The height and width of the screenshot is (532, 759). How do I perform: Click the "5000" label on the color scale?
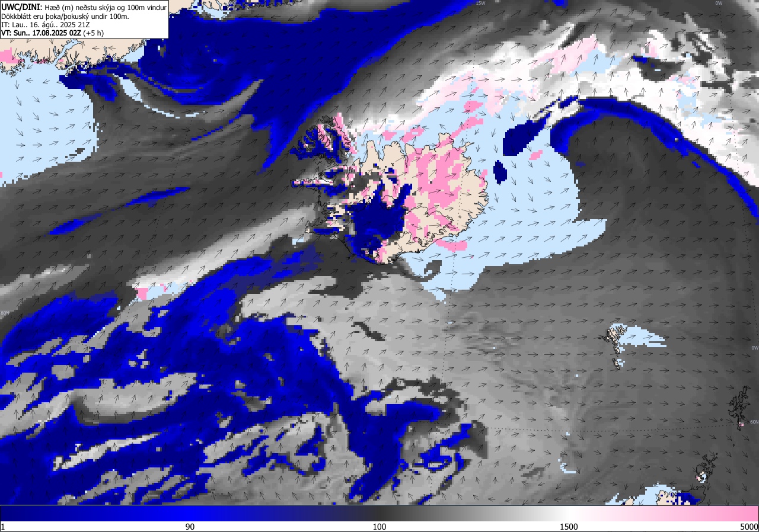tap(748, 527)
